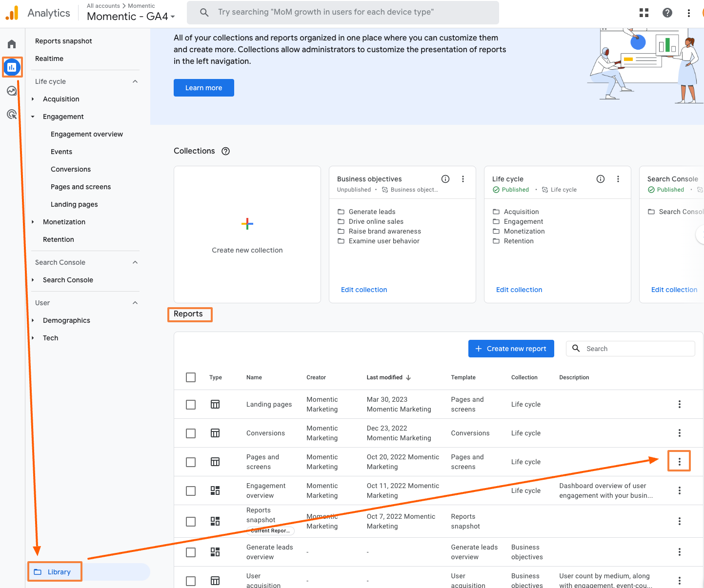Open the Home icon in left rail
Screen dimensions: 704x588
(12, 44)
